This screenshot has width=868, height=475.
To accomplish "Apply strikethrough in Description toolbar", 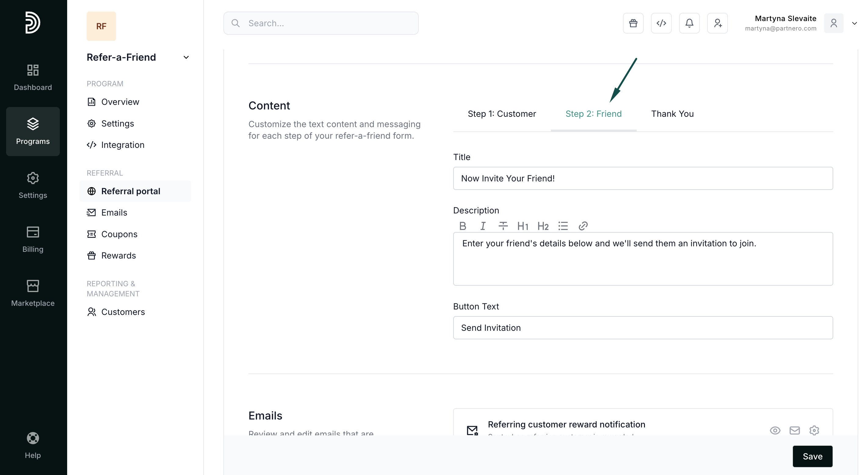I will pos(503,226).
